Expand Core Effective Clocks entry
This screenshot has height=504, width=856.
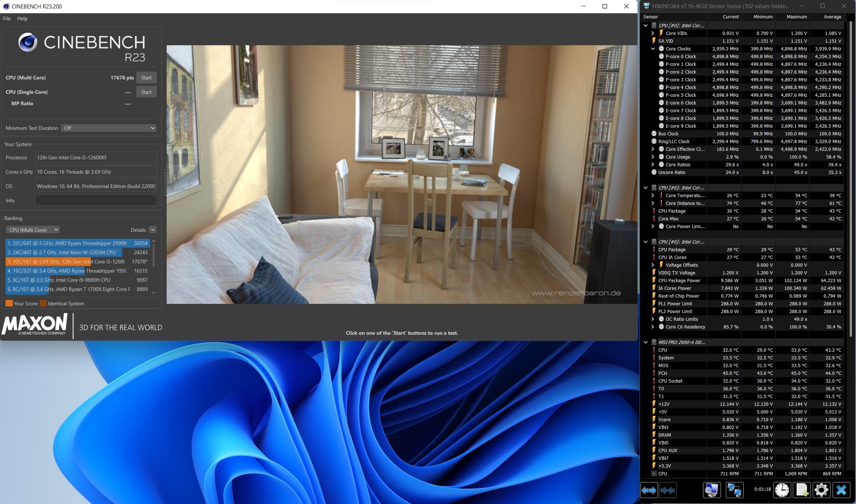[653, 149]
